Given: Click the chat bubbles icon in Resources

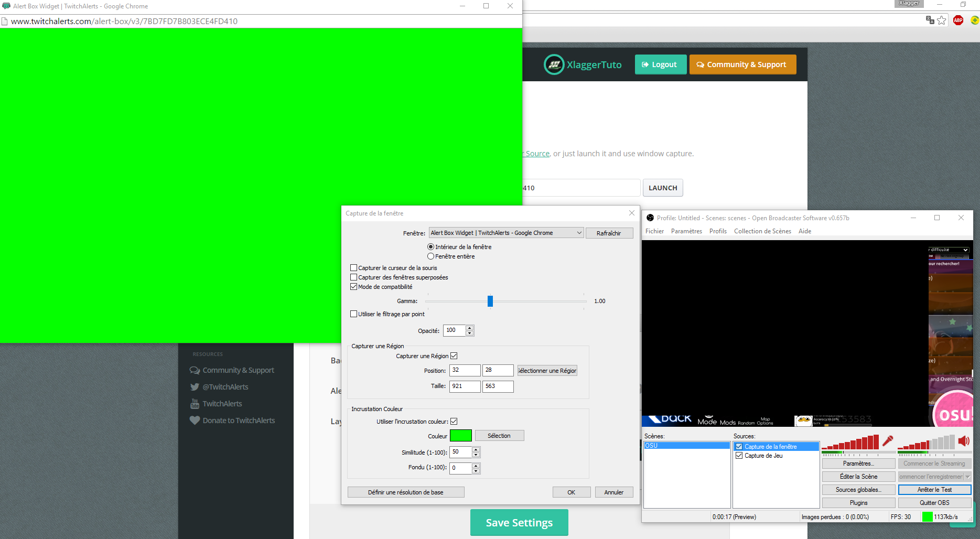Looking at the screenshot, I should click(195, 370).
